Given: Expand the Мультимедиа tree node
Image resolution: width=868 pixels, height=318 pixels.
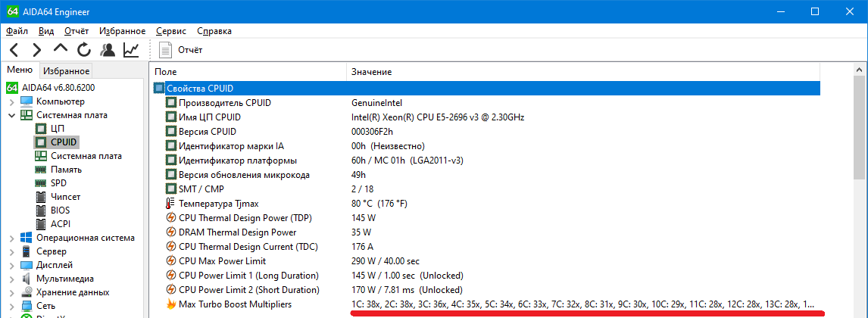Looking at the screenshot, I should click(x=12, y=279).
